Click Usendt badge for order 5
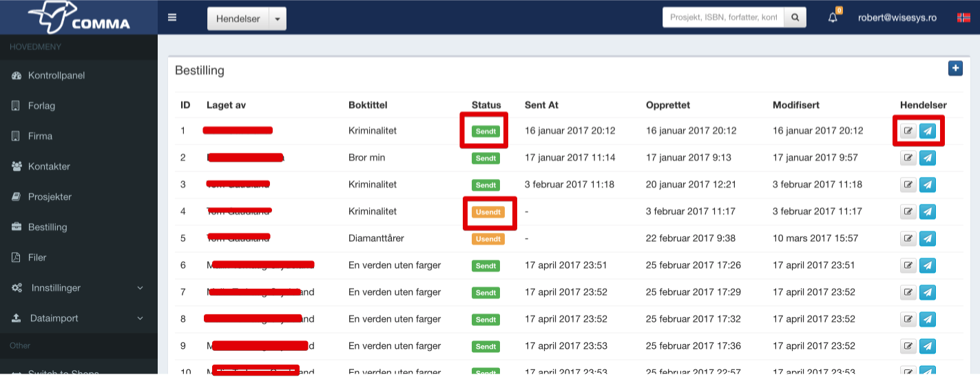This screenshot has width=980, height=377. [x=488, y=238]
